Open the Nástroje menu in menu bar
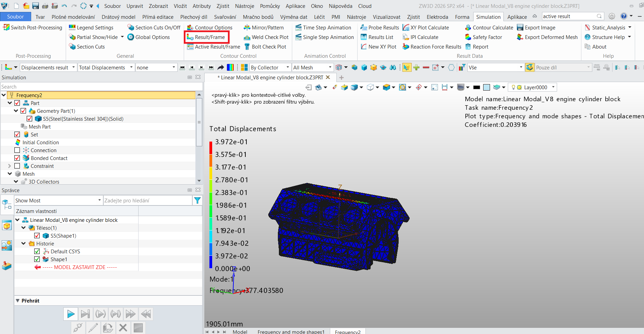Screen dimensions: 644x334 click(244, 6)
